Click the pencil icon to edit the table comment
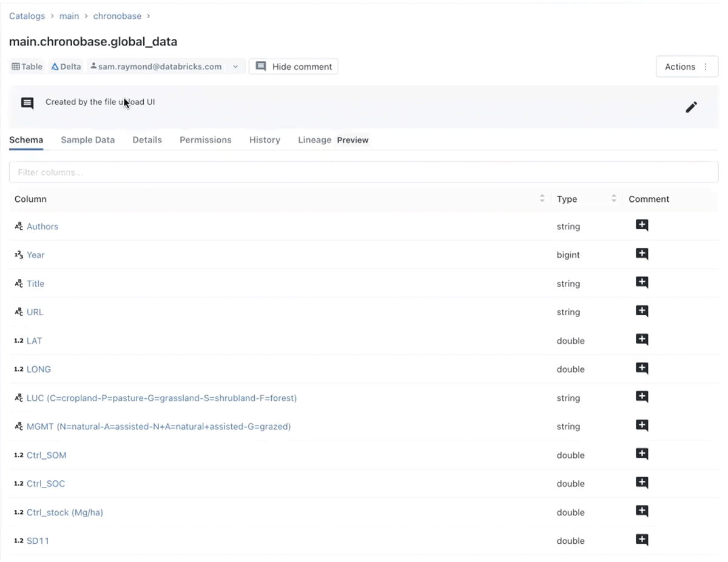The width and height of the screenshot is (728, 562). pyautogui.click(x=691, y=107)
